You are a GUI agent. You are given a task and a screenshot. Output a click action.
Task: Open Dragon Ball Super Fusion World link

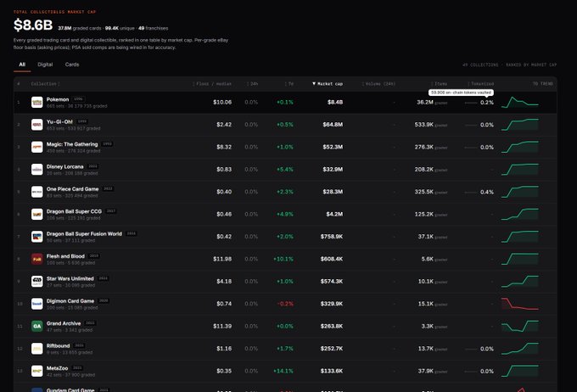pyautogui.click(x=84, y=234)
